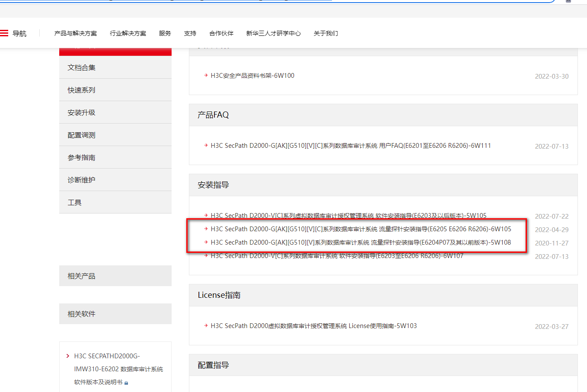587x392 pixels.
Task: Click the date 2020-11-27
Action: coord(552,243)
